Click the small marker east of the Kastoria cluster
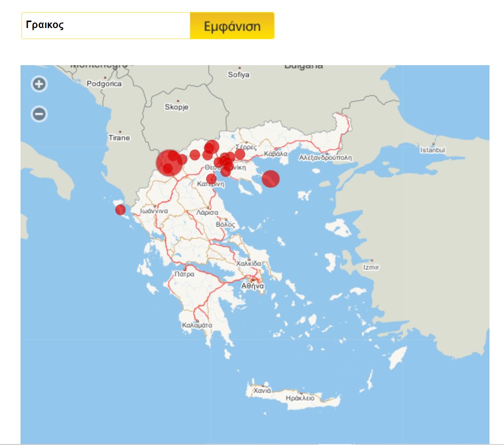This screenshot has height=445, width=504. (194, 155)
